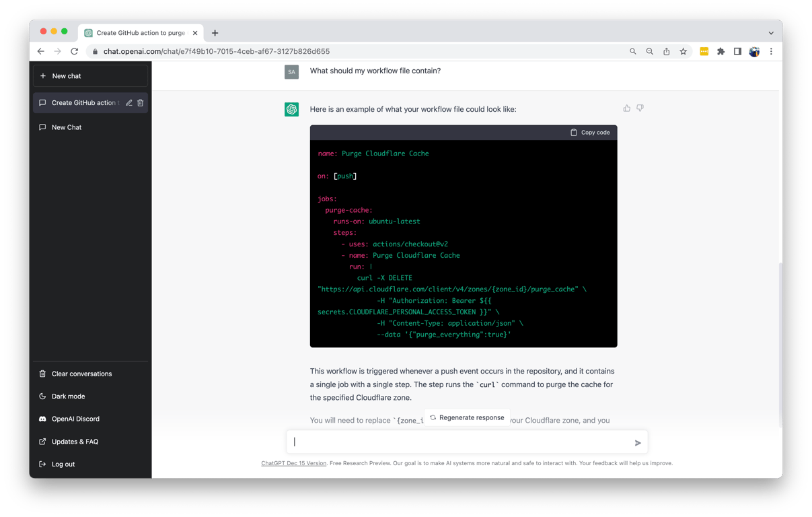
Task: Click the search magnifier icon in the address bar
Action: coord(632,51)
